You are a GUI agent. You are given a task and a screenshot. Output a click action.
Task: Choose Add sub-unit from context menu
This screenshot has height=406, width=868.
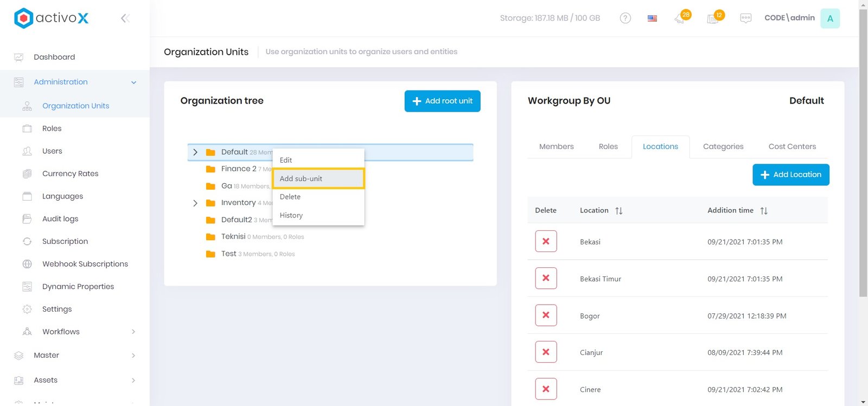318,178
